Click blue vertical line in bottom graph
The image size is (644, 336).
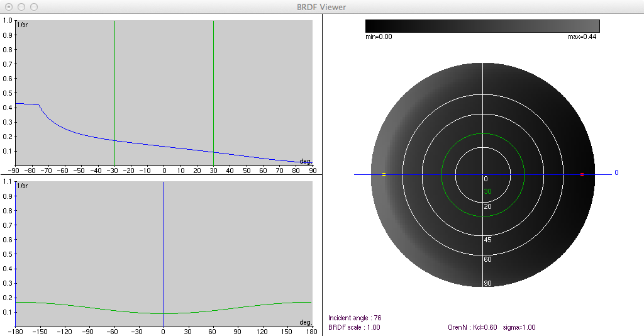[164, 252]
